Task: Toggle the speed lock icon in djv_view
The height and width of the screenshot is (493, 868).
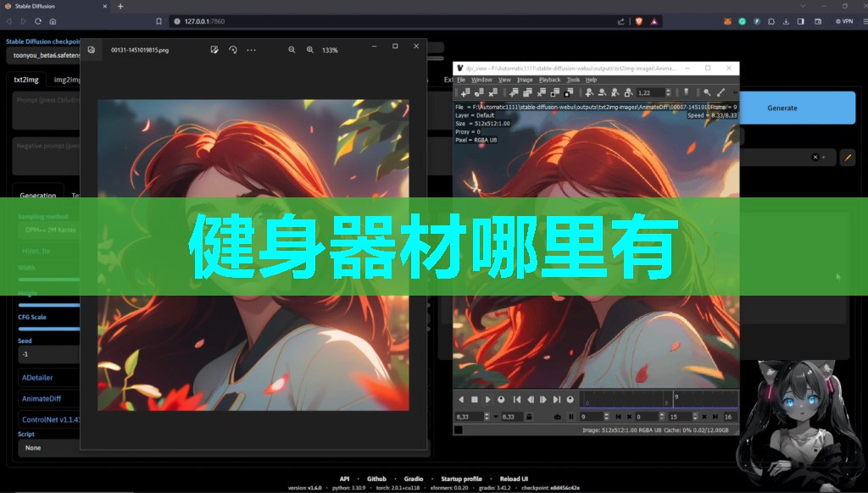Action: pyautogui.click(x=529, y=417)
